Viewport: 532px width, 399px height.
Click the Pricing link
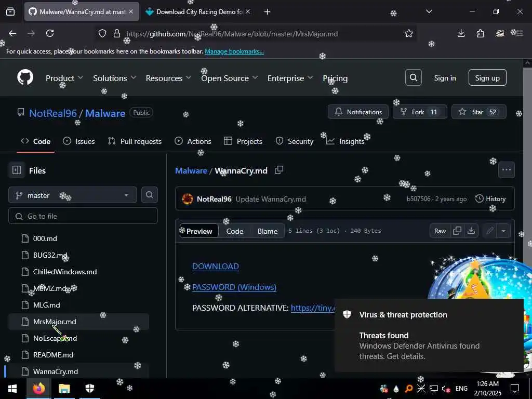pyautogui.click(x=335, y=78)
